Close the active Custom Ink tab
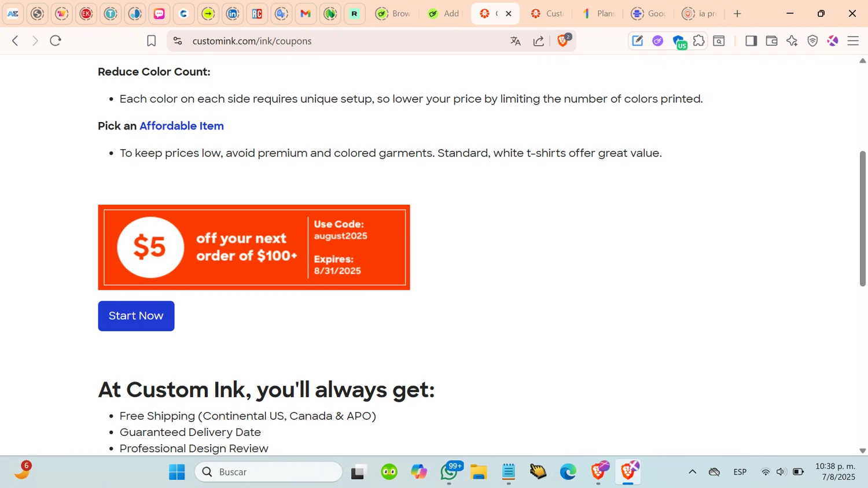This screenshot has width=868, height=488. [x=509, y=14]
